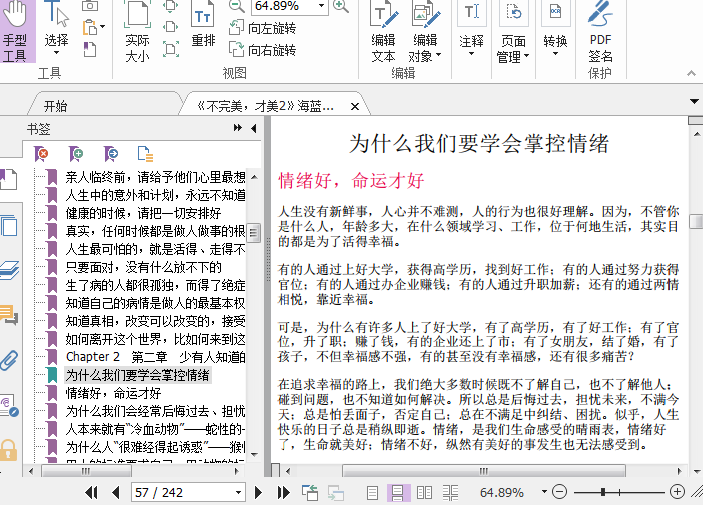The width and height of the screenshot is (703, 505).
Task: Open the Digital Signatures sidebar panel
Action: click(x=9, y=405)
